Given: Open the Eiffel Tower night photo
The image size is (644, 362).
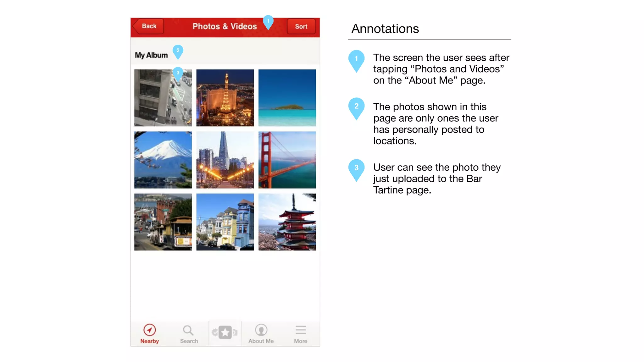Looking at the screenshot, I should (225, 98).
